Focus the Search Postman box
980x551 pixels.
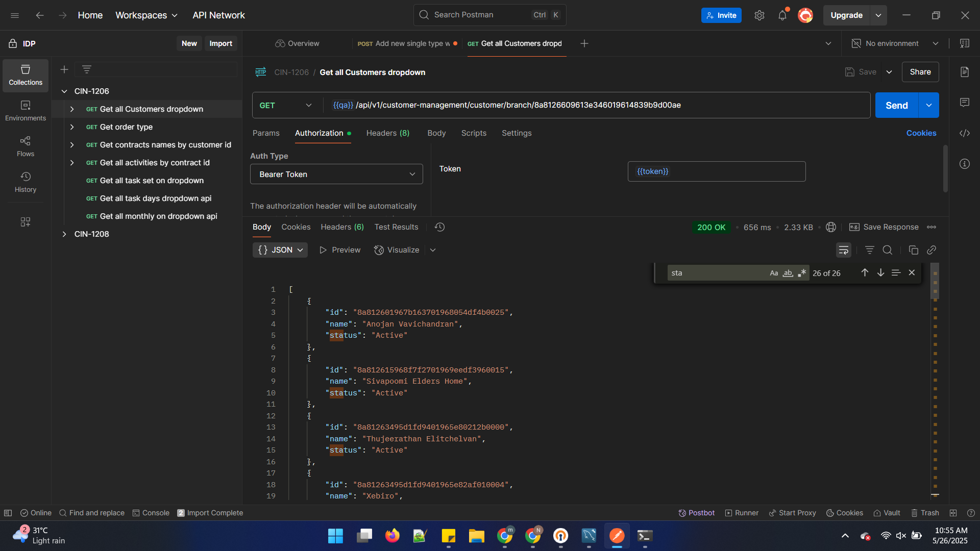point(490,15)
